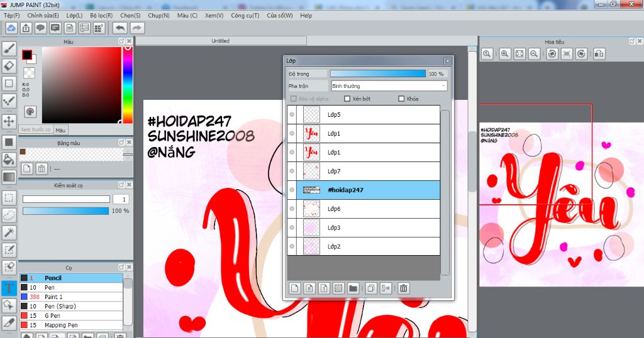The image size is (644, 338).
Task: Select the Gradient tool
Action: (9, 177)
